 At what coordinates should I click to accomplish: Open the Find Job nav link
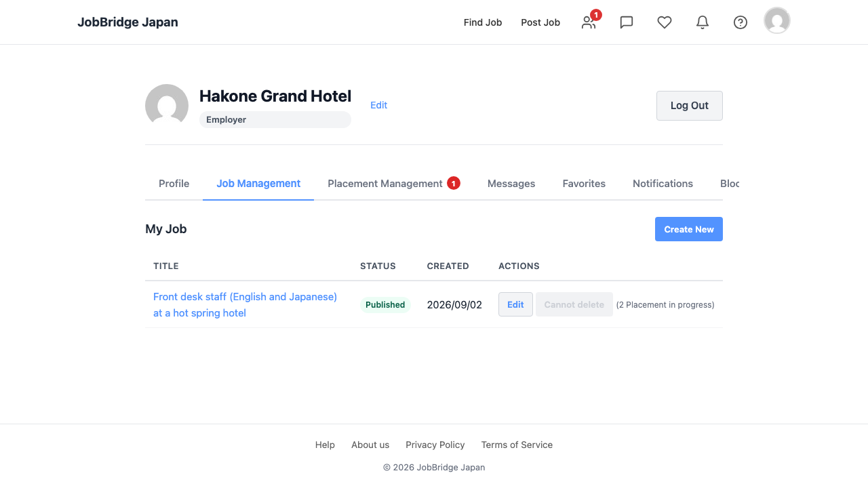click(x=483, y=22)
